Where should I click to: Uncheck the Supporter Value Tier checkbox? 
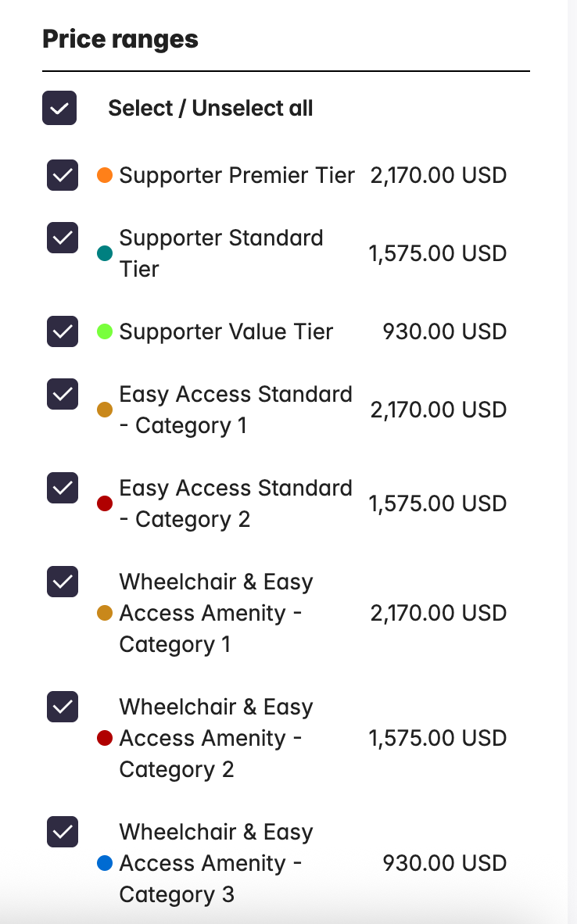point(63,331)
